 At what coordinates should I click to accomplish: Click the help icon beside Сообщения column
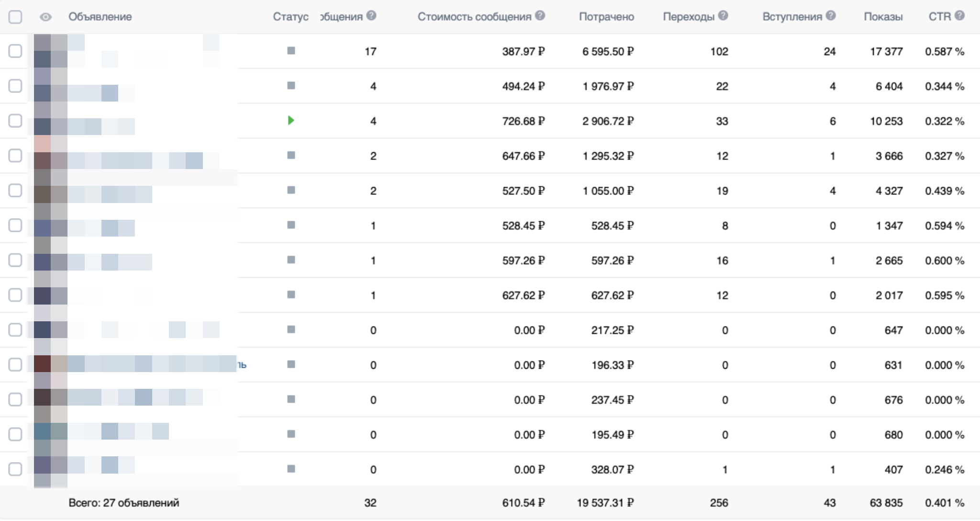[371, 16]
